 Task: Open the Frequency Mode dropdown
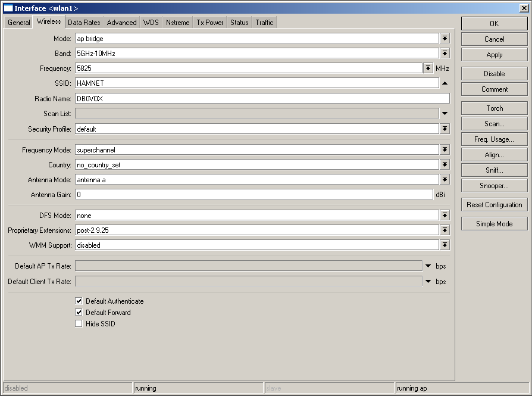tap(445, 150)
